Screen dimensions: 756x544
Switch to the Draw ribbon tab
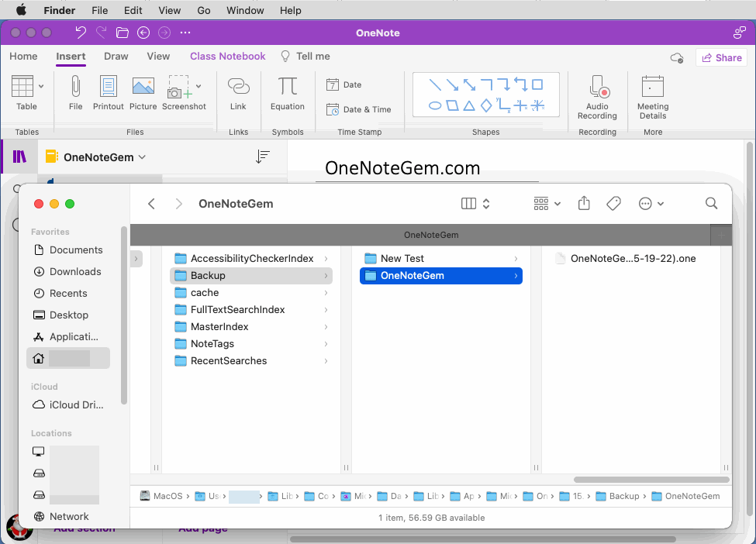click(x=116, y=57)
